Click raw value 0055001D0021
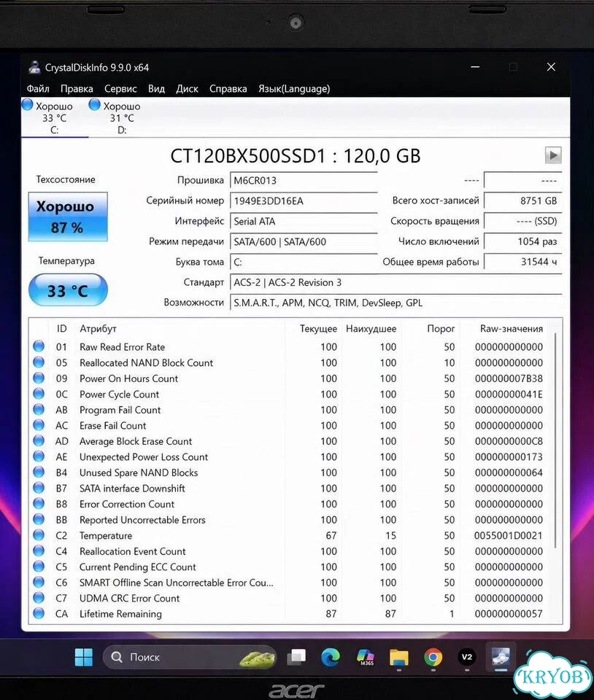594x700 pixels. click(509, 536)
